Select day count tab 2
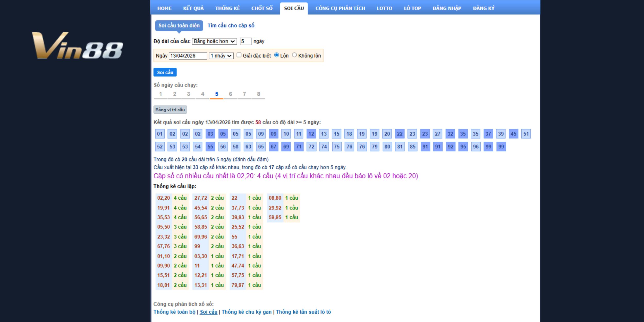 tap(175, 94)
